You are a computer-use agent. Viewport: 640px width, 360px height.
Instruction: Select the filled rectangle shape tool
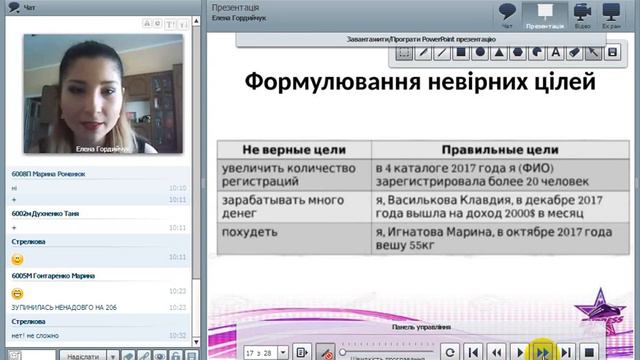(x=461, y=53)
